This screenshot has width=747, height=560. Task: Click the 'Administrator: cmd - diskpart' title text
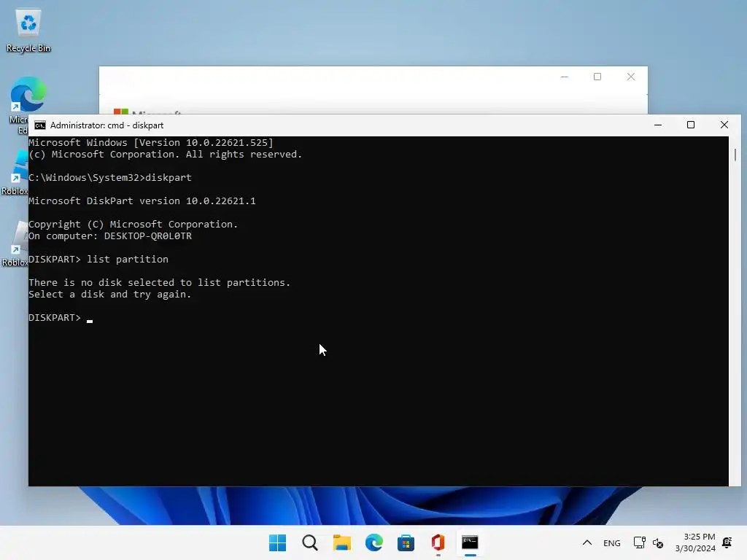coord(107,125)
